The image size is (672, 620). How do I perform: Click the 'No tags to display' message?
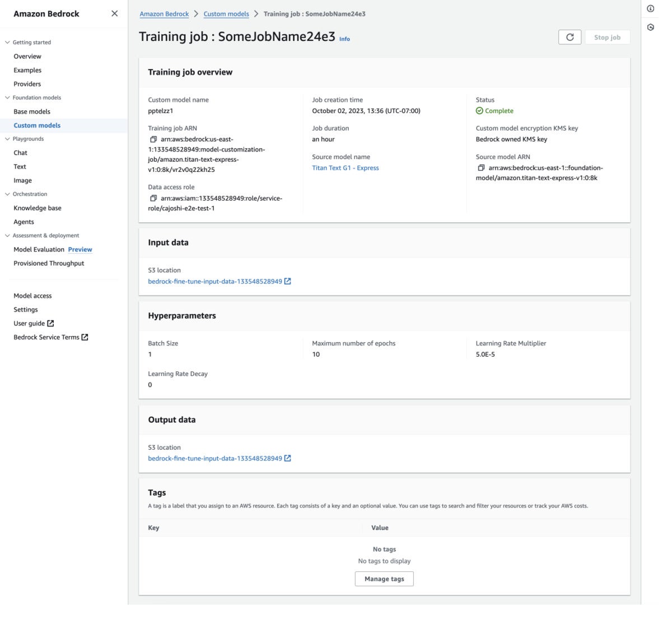(x=384, y=561)
